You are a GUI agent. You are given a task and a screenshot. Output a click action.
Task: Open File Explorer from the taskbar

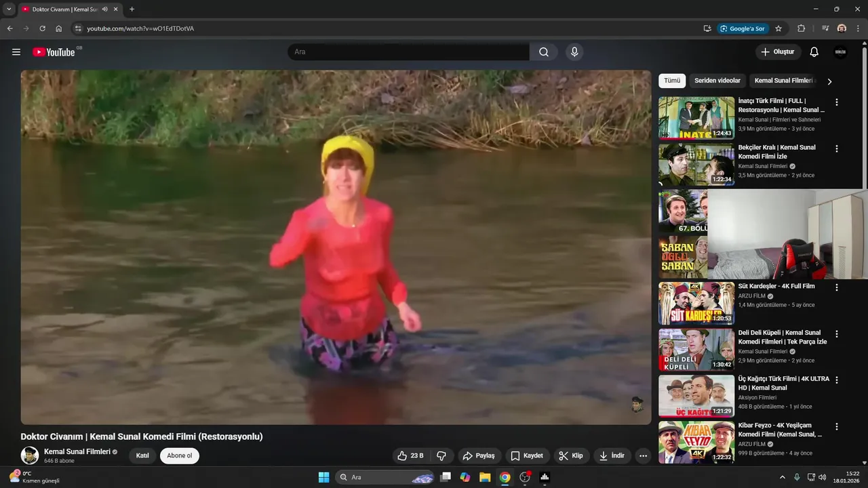[485, 477]
